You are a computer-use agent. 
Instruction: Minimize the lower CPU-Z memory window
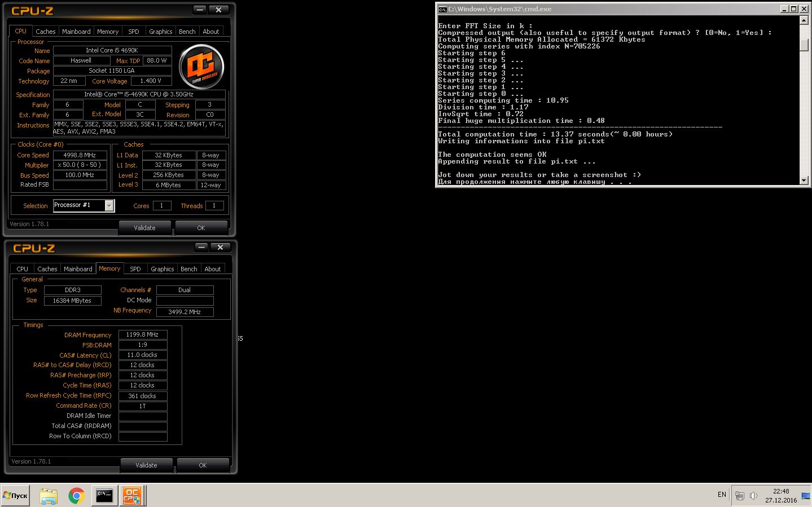tap(201, 247)
